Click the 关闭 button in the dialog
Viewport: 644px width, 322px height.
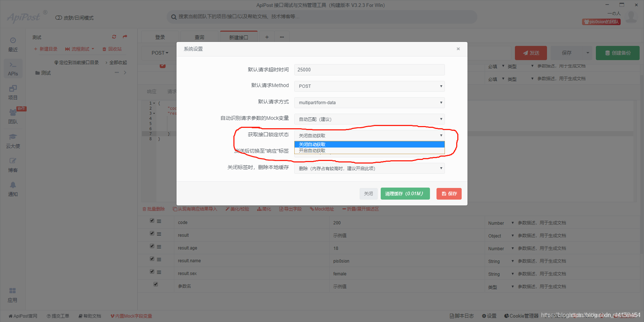[369, 194]
